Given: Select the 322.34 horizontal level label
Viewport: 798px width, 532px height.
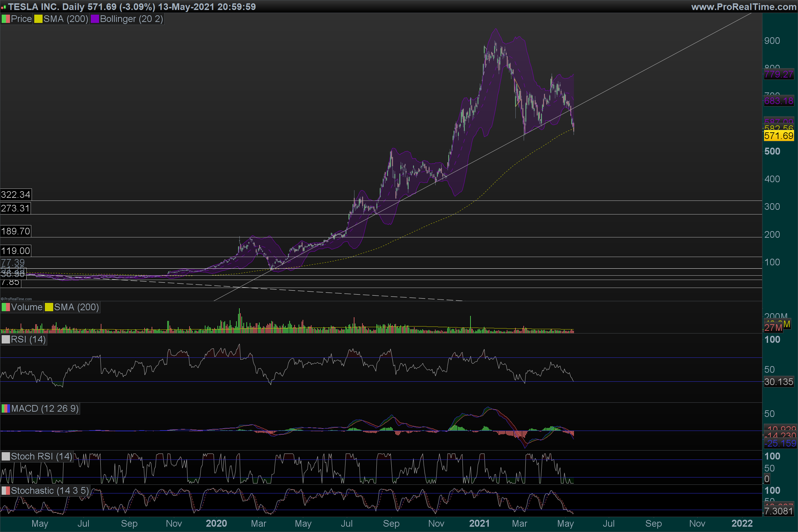Looking at the screenshot, I should (x=16, y=195).
